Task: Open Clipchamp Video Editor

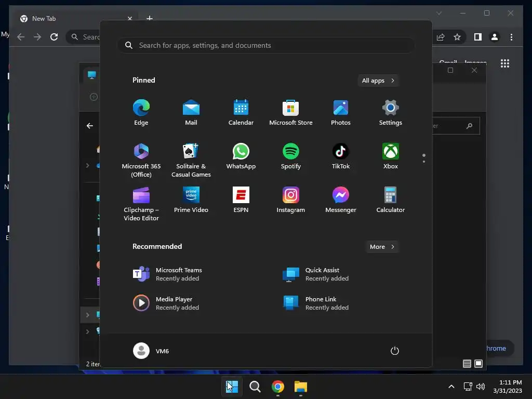Action: pyautogui.click(x=141, y=204)
